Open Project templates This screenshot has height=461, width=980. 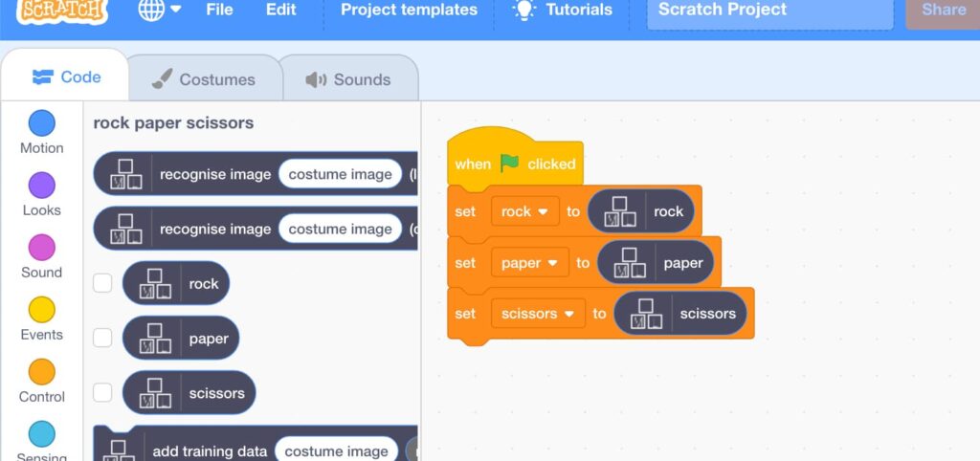pyautogui.click(x=409, y=10)
